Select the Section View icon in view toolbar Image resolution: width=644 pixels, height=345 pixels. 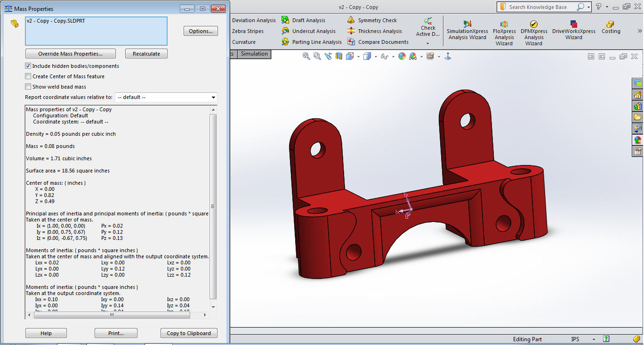pos(339,56)
